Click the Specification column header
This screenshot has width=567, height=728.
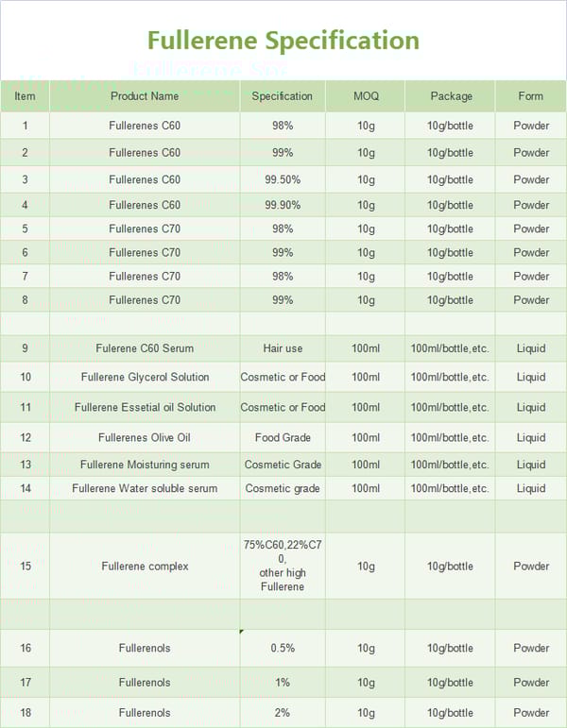[x=282, y=96]
